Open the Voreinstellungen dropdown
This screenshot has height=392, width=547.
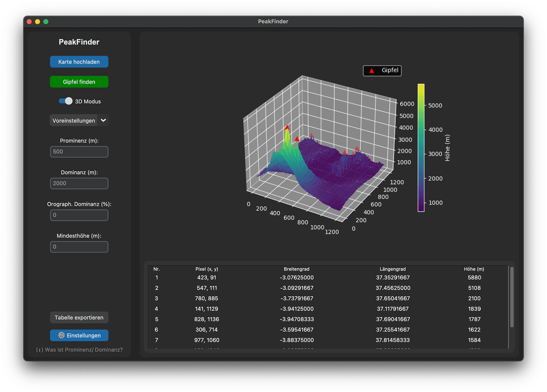point(74,120)
